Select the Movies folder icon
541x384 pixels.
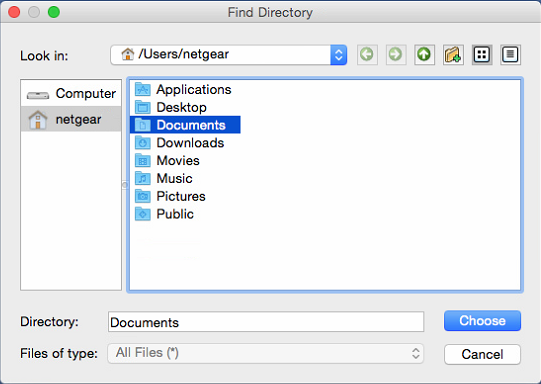coord(142,161)
